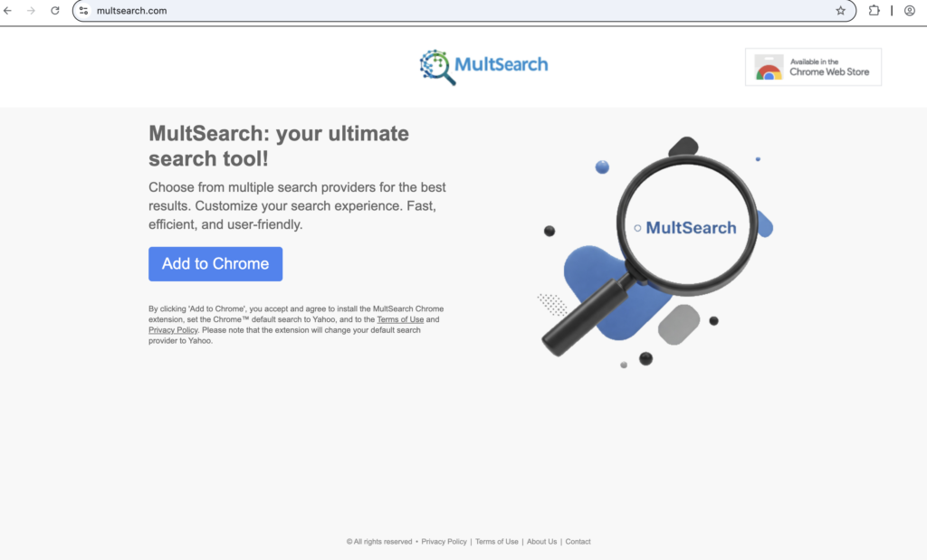Screen dimensions: 927x560
Task: Click the MultSearch logo in header
Action: (x=483, y=67)
